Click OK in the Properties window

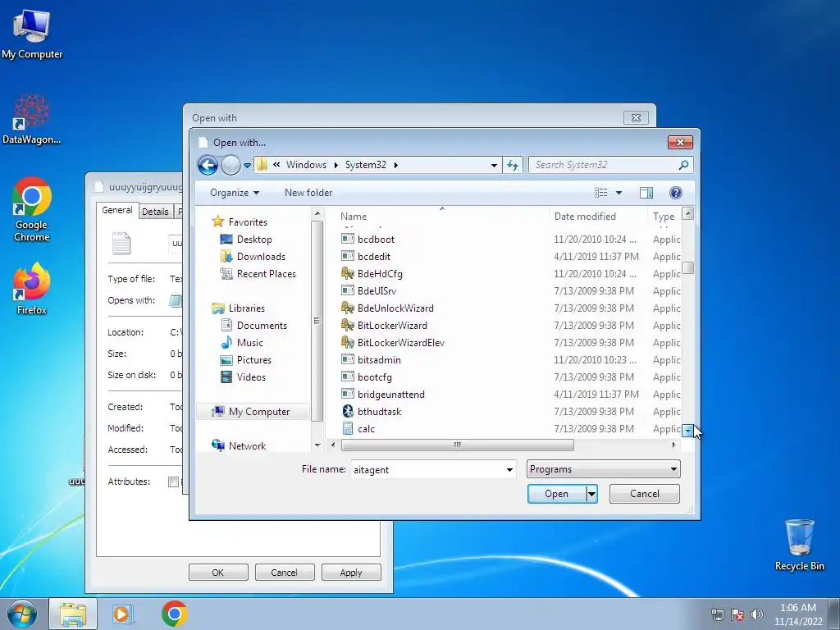point(218,572)
